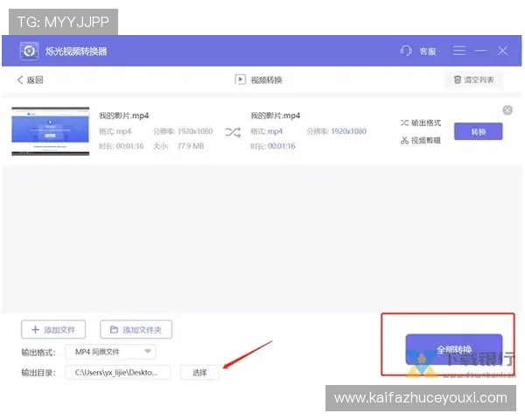Close the converter window
The height and width of the screenshot is (420, 525).
pos(502,51)
